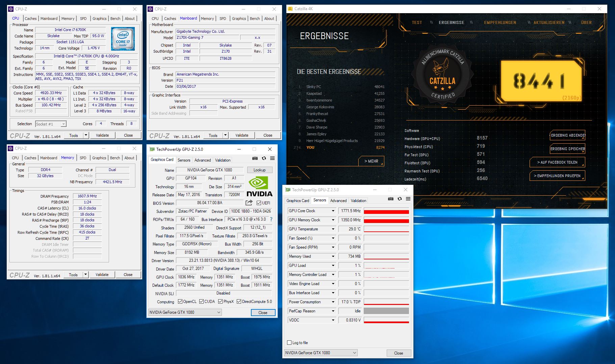Click the CPU-Z title icon of the Mainboard window
The image size is (615, 364).
pos(151,9)
